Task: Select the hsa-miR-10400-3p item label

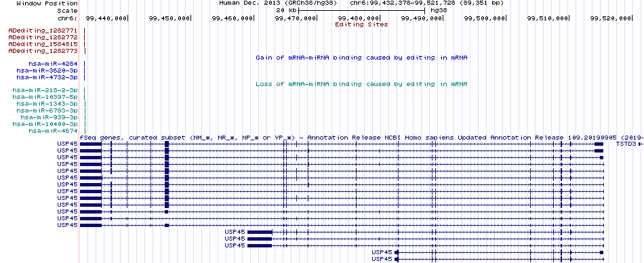Action: click(x=45, y=124)
